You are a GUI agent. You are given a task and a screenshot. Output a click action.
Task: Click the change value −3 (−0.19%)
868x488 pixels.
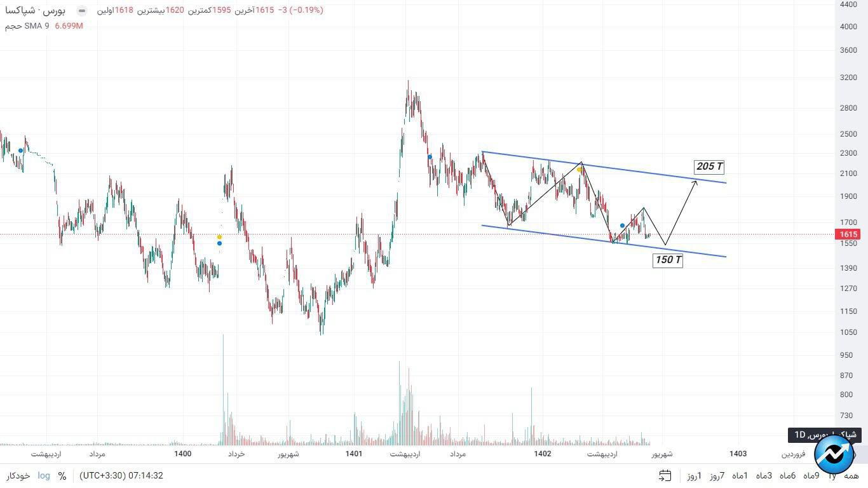coord(300,10)
